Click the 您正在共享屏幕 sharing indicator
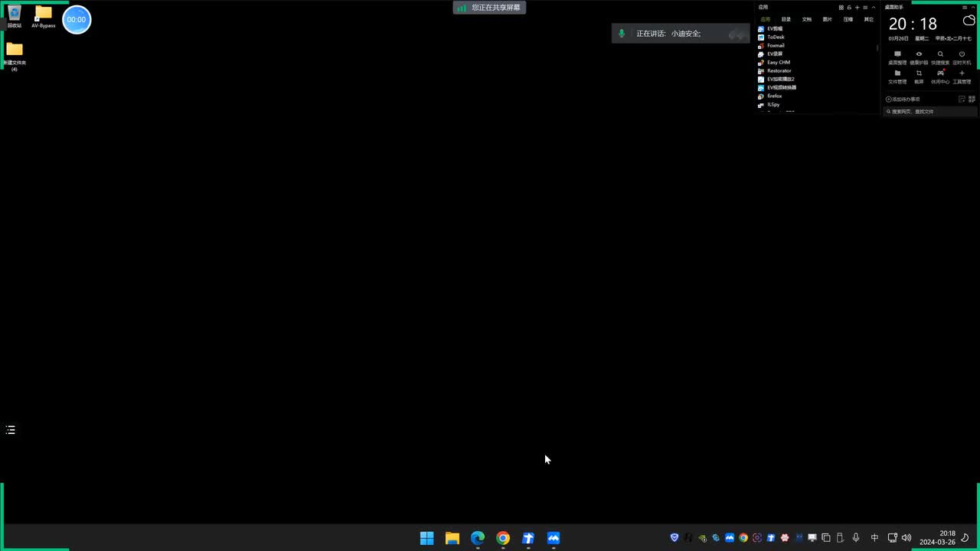This screenshot has height=551, width=980. (489, 8)
